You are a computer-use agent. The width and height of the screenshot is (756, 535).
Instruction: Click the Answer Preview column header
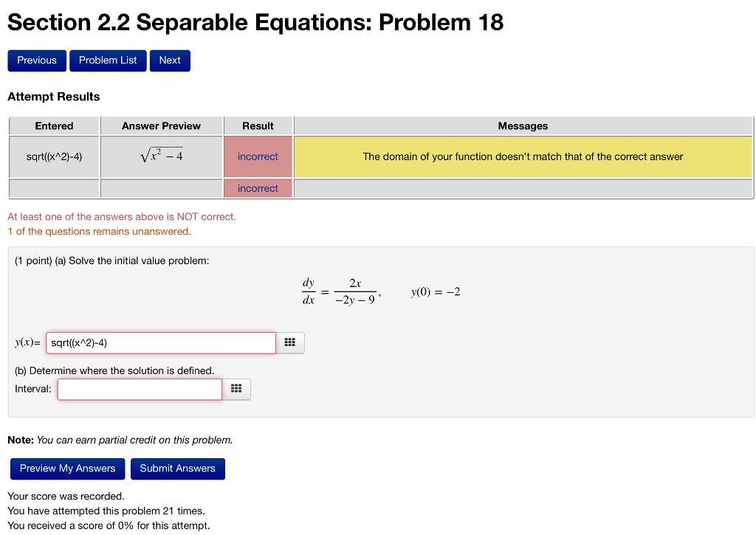(161, 125)
